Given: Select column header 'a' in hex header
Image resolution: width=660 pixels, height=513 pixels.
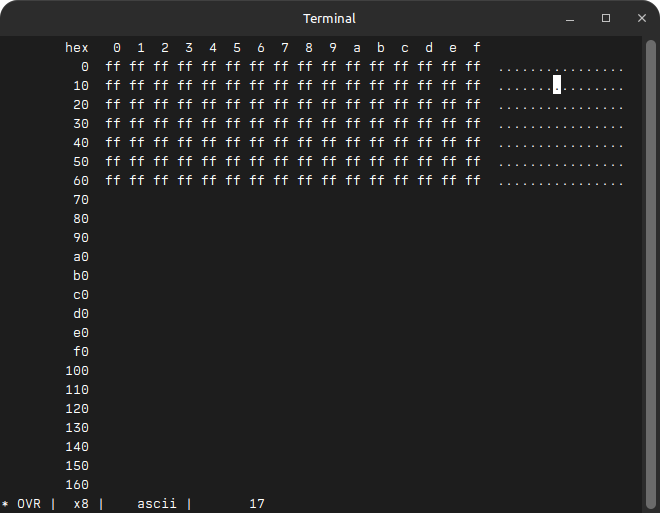Looking at the screenshot, I should click(x=357, y=48).
